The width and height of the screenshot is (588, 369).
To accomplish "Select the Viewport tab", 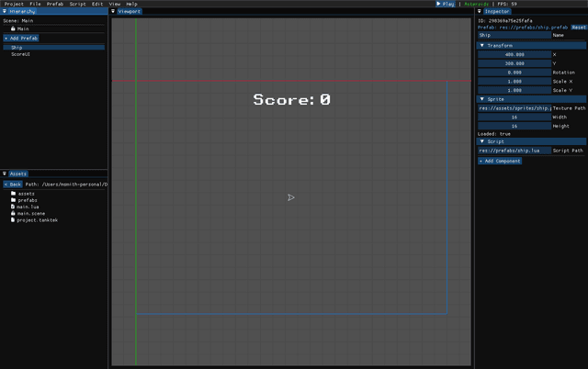I will click(x=130, y=12).
